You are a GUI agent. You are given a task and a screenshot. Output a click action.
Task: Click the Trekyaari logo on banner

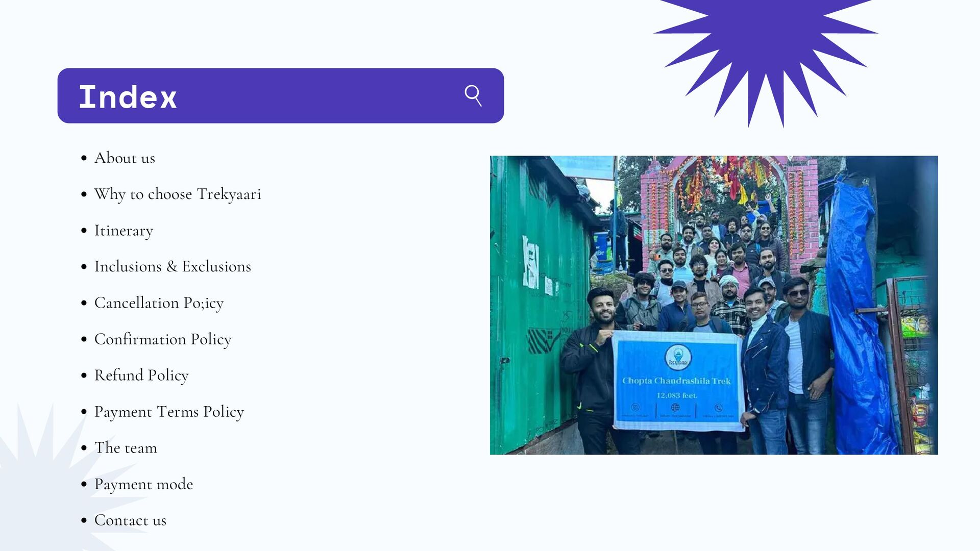pos(678,358)
